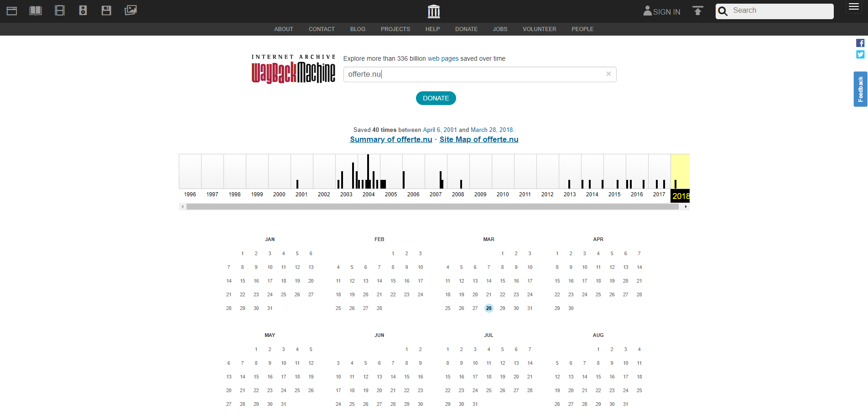Open the VOLUNTEER menu item

click(x=540, y=29)
